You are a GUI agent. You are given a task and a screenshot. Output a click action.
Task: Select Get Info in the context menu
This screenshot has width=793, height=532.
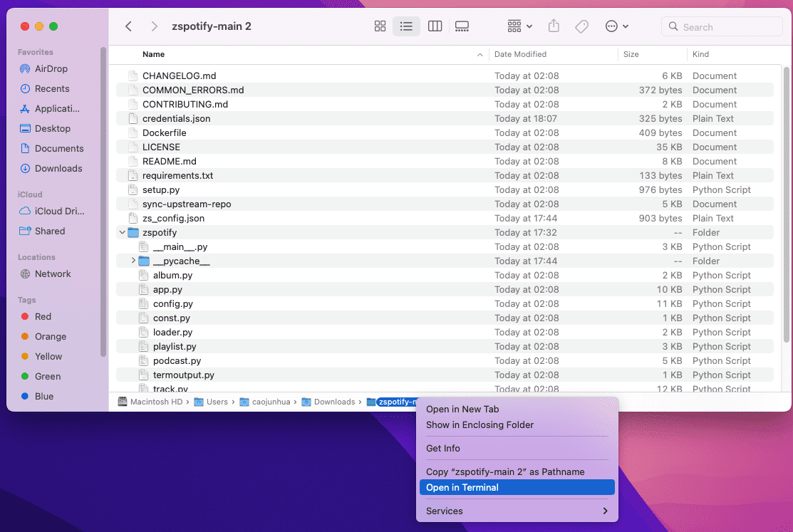coord(443,448)
